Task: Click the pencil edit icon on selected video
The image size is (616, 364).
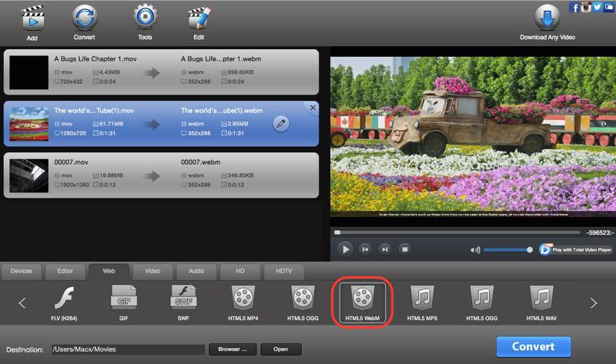Action: (281, 124)
